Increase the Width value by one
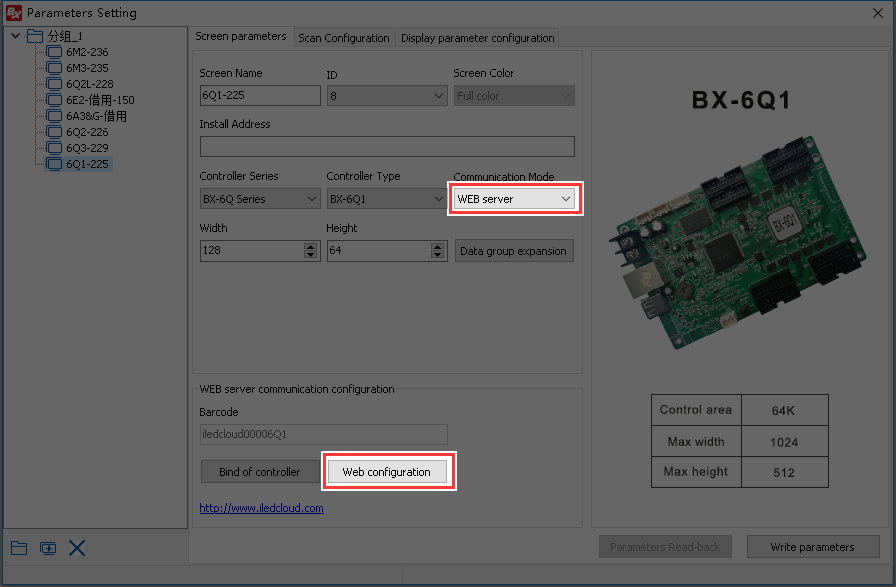This screenshot has height=587, width=896. [x=310, y=246]
